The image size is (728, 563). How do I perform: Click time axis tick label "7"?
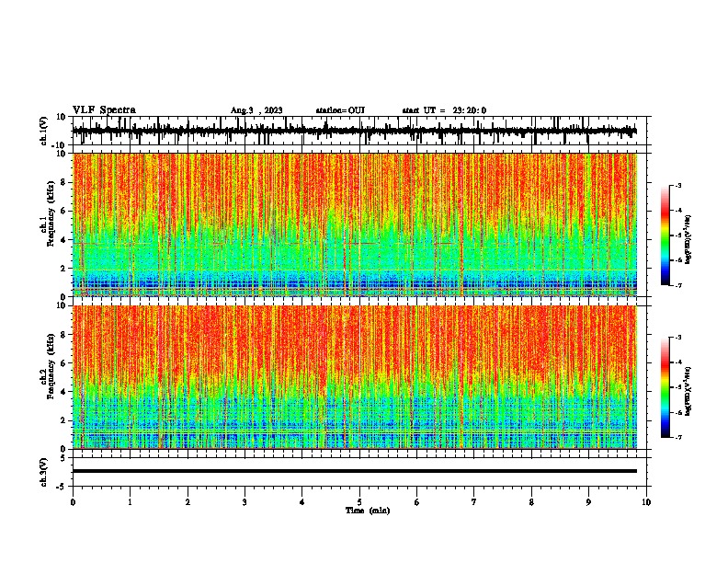[x=474, y=502]
